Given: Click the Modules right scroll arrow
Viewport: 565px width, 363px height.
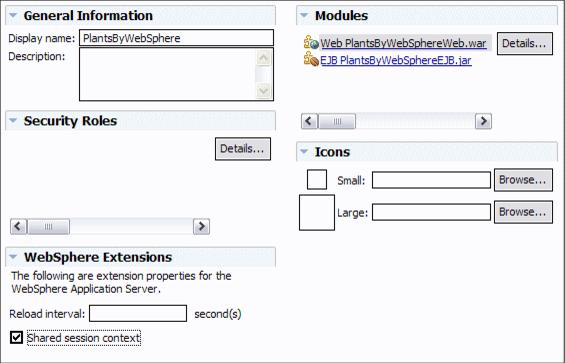Looking at the screenshot, I should [483, 121].
